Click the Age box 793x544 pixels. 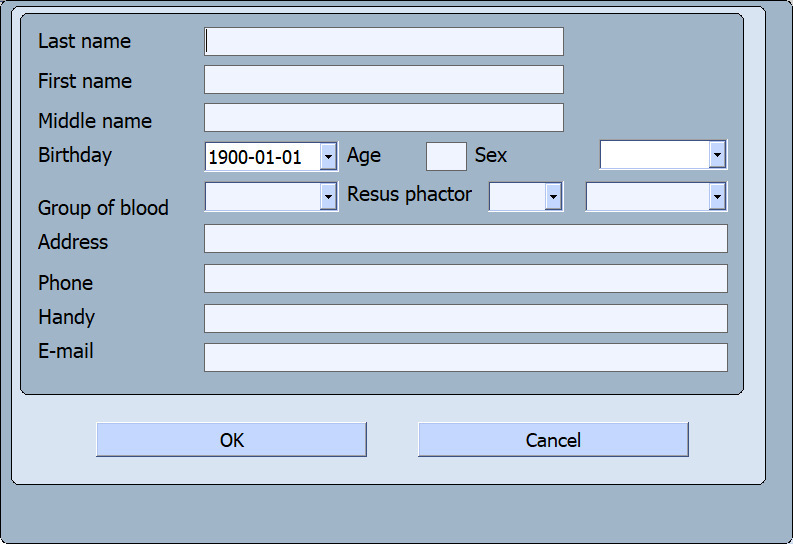click(446, 156)
